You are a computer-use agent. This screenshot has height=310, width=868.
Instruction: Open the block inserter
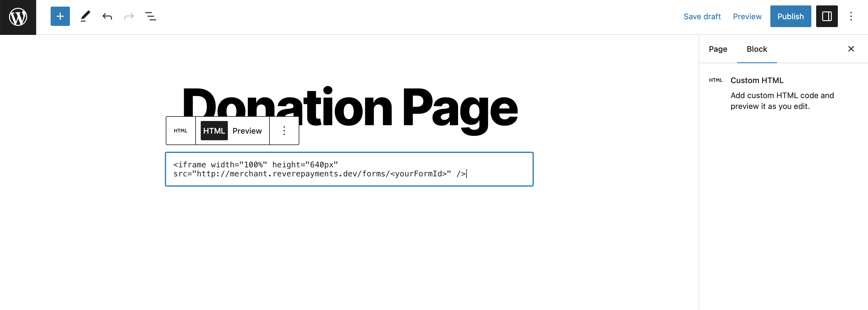point(60,16)
